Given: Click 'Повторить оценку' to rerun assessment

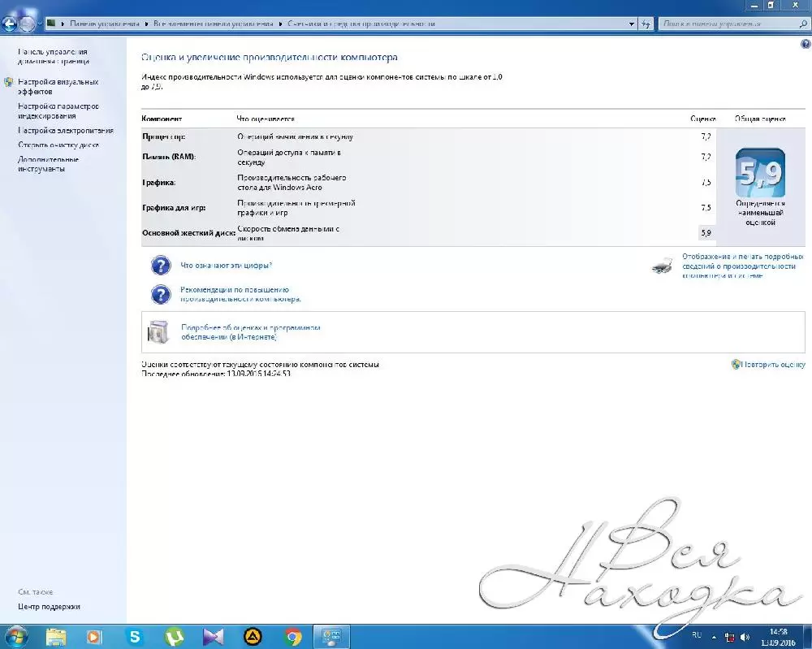Looking at the screenshot, I should [x=773, y=365].
